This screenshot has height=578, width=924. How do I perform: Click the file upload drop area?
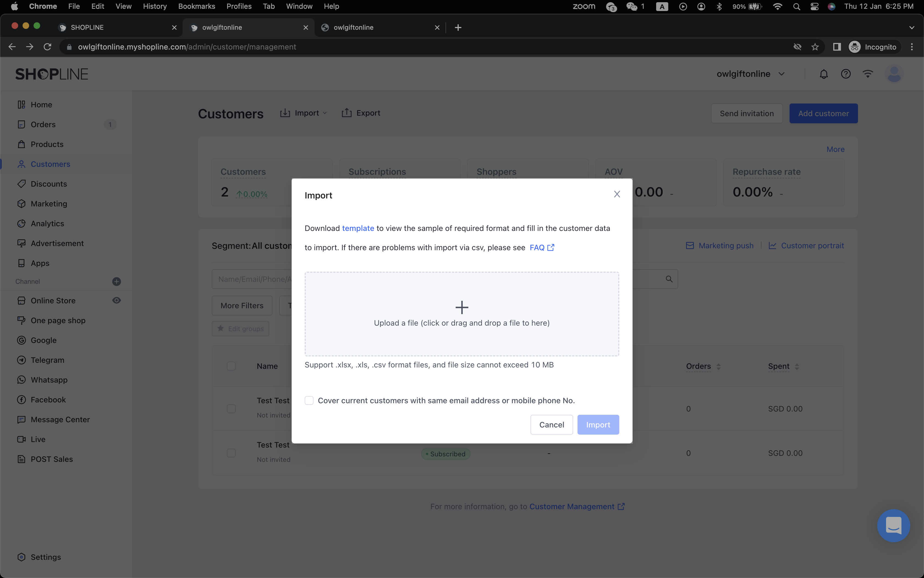pyautogui.click(x=462, y=314)
